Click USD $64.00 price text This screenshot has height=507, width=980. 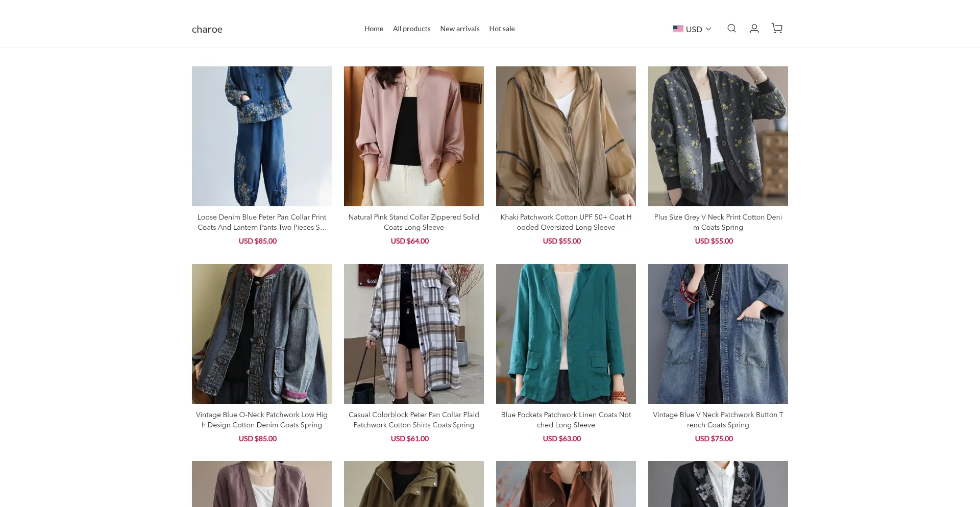[410, 241]
